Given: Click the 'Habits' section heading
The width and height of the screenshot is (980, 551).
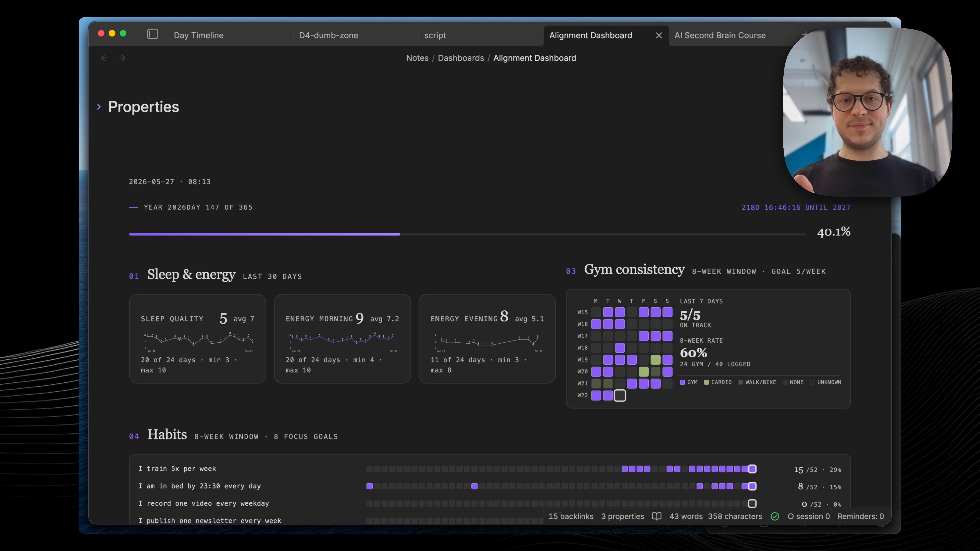Looking at the screenshot, I should tap(167, 435).
